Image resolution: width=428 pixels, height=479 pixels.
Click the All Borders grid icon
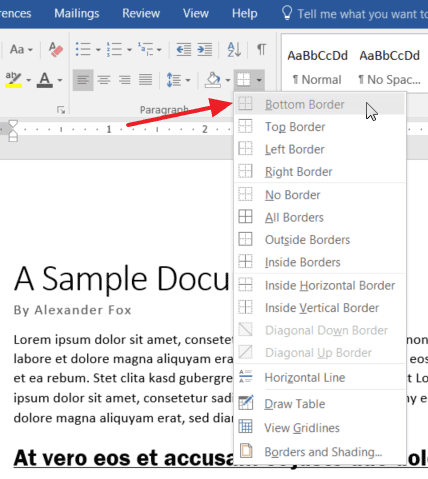click(245, 217)
